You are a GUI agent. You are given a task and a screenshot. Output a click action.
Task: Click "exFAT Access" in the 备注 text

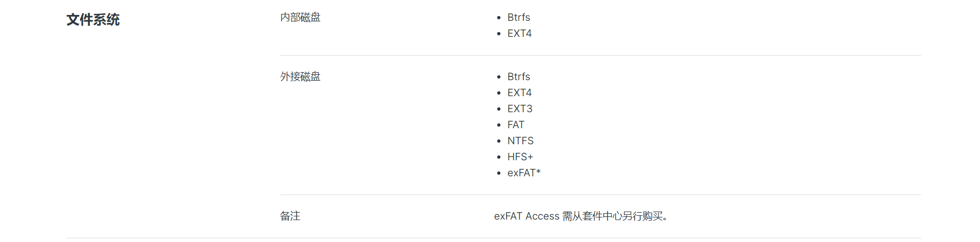527,216
